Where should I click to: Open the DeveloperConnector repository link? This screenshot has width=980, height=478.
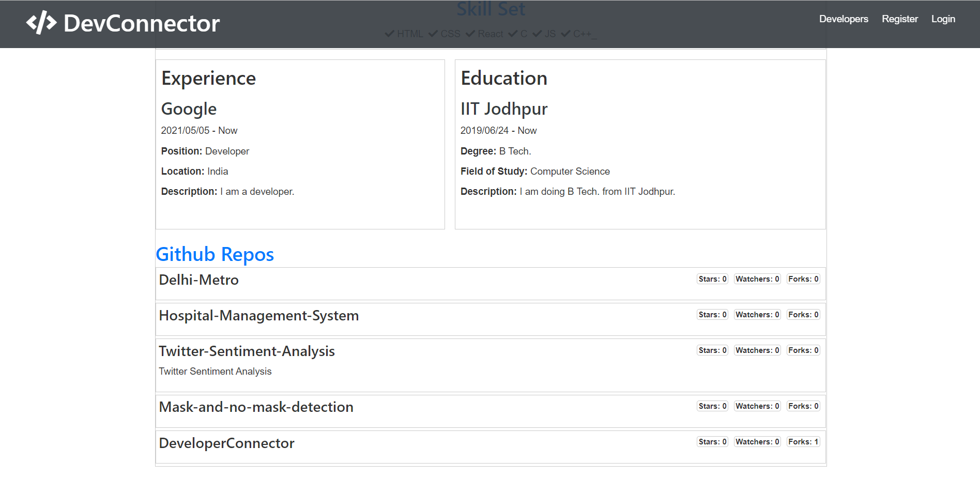click(226, 443)
